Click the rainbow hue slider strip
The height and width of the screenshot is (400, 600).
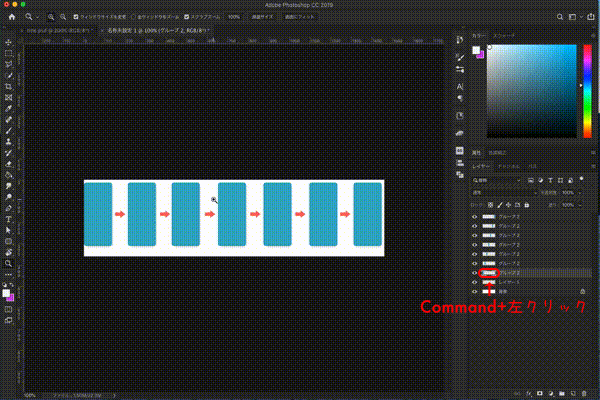(x=585, y=91)
